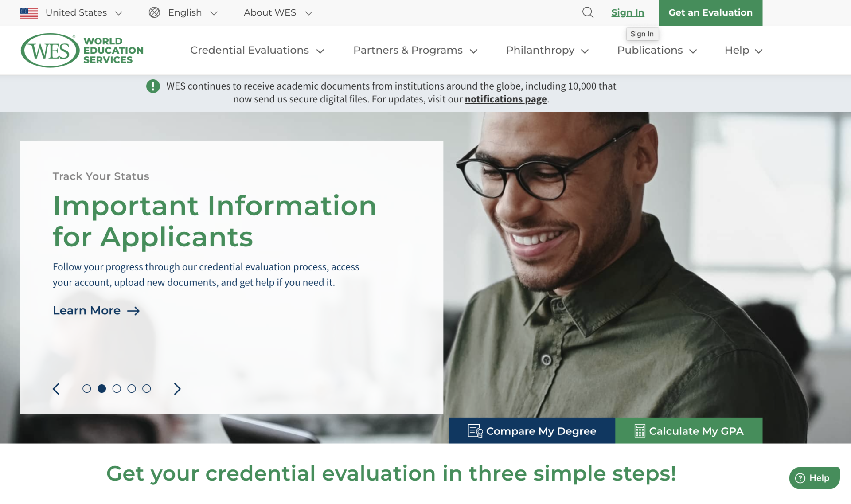Go to previous carousel slide arrow
Screen dimensions: 851x504
point(56,389)
